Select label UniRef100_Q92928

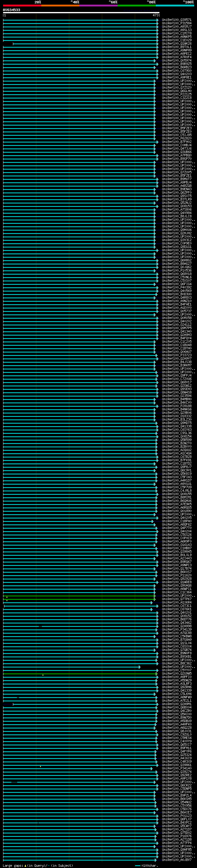point(176,579)
